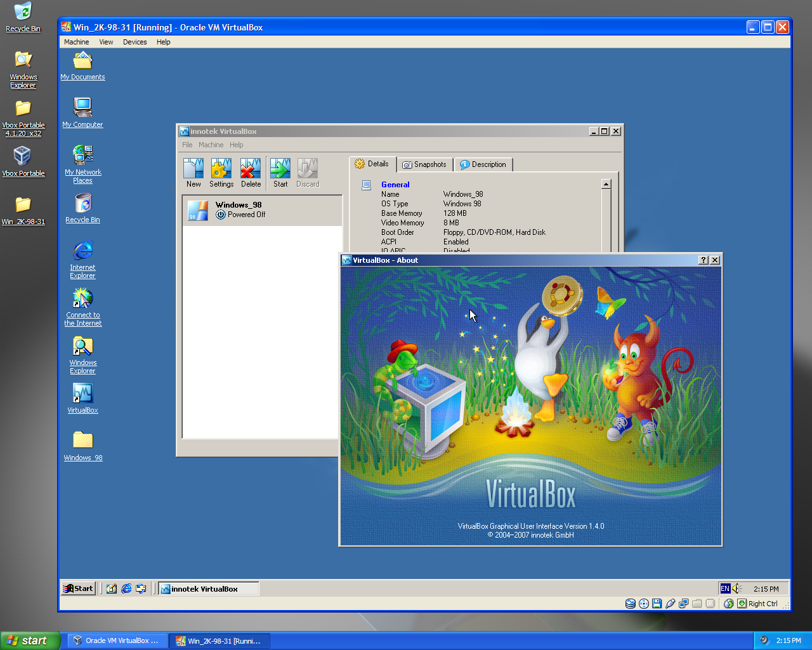This screenshot has height=650, width=812.
Task: Open Vbox Portable 4.1.20_x32 folder
Action: pyautogui.click(x=23, y=118)
